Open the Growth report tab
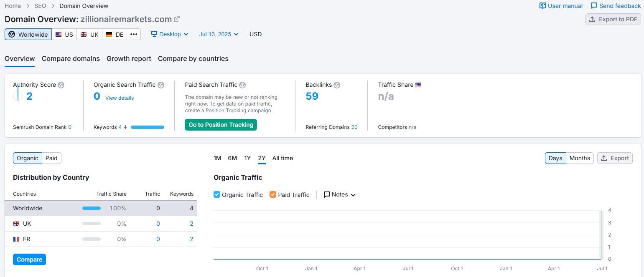The image size is (644, 277). click(x=129, y=58)
